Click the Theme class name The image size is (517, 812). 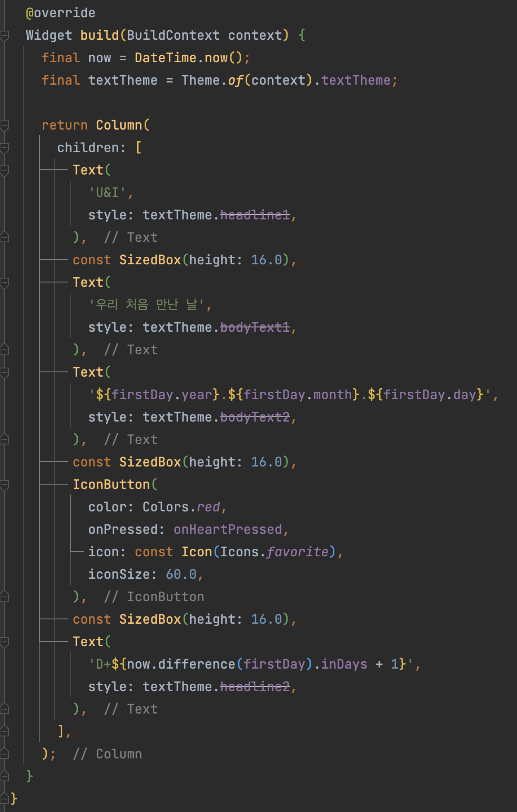click(201, 80)
